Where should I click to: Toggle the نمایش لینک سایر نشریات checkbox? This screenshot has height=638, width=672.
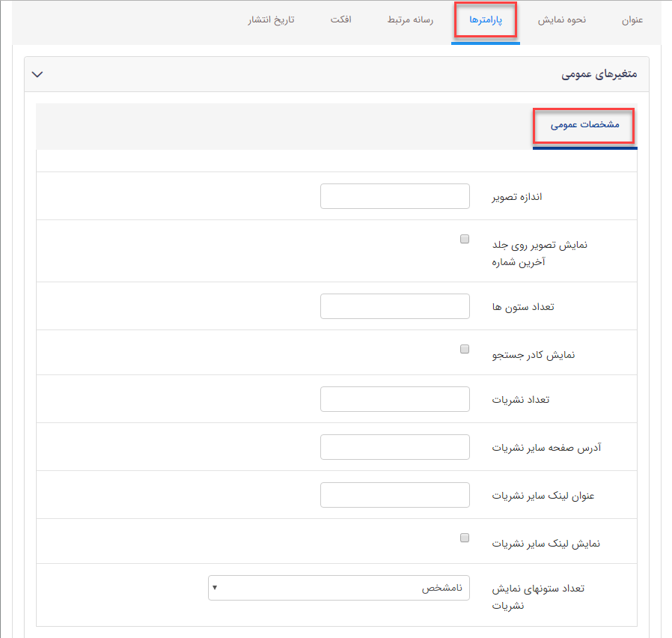point(465,538)
